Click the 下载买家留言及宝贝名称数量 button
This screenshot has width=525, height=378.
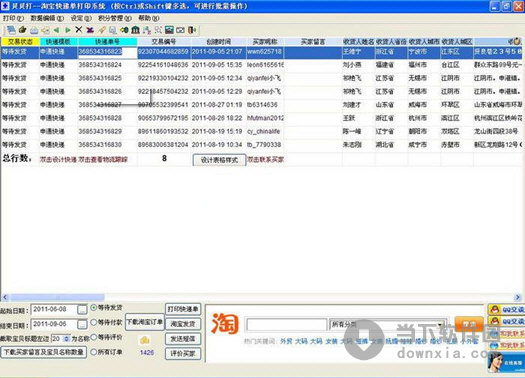coord(44,352)
